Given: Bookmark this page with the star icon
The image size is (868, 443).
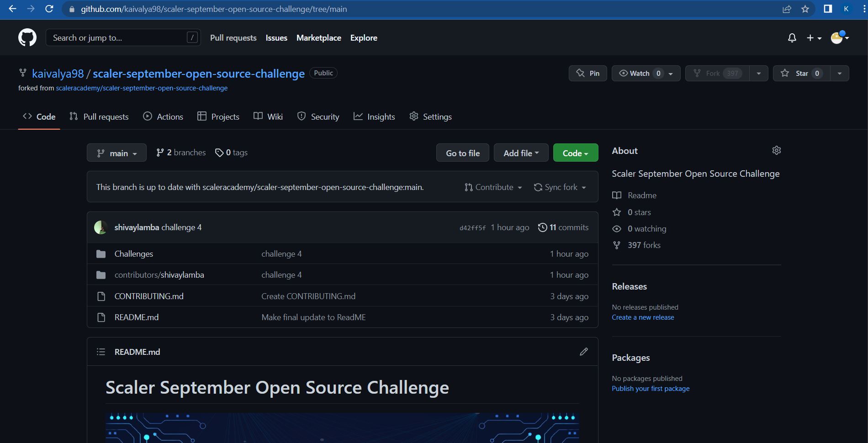Looking at the screenshot, I should 805,9.
